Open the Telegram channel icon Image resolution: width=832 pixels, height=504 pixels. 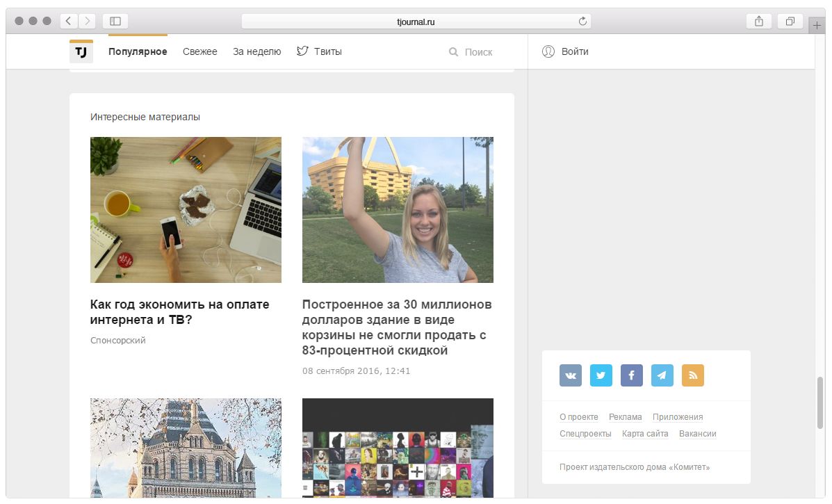pyautogui.click(x=662, y=375)
